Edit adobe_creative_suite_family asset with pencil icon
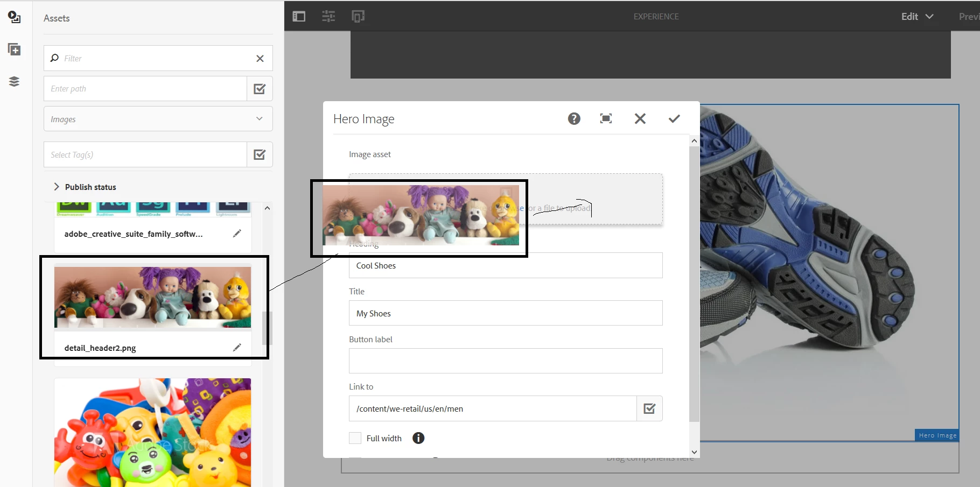The width and height of the screenshot is (980, 487). (x=237, y=234)
